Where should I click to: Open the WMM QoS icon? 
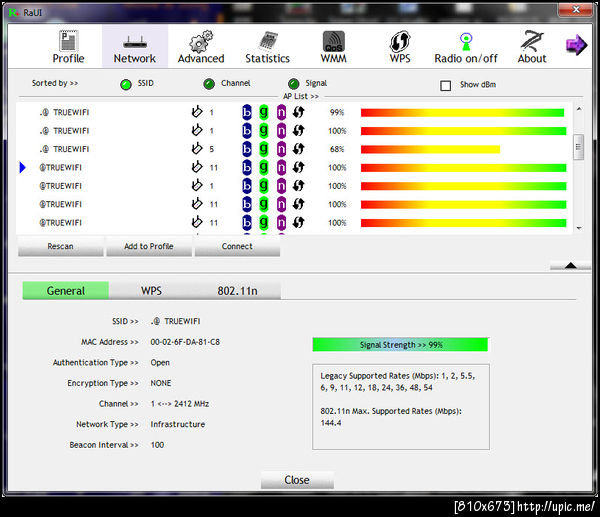pyautogui.click(x=334, y=41)
